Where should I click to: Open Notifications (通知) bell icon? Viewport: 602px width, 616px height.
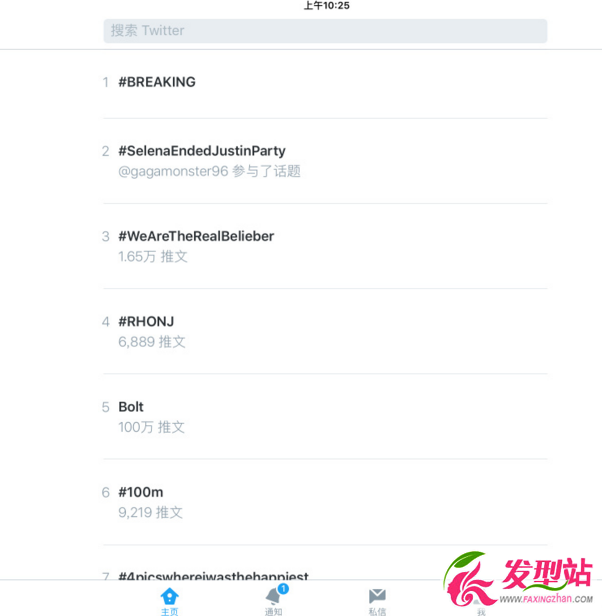(274, 596)
